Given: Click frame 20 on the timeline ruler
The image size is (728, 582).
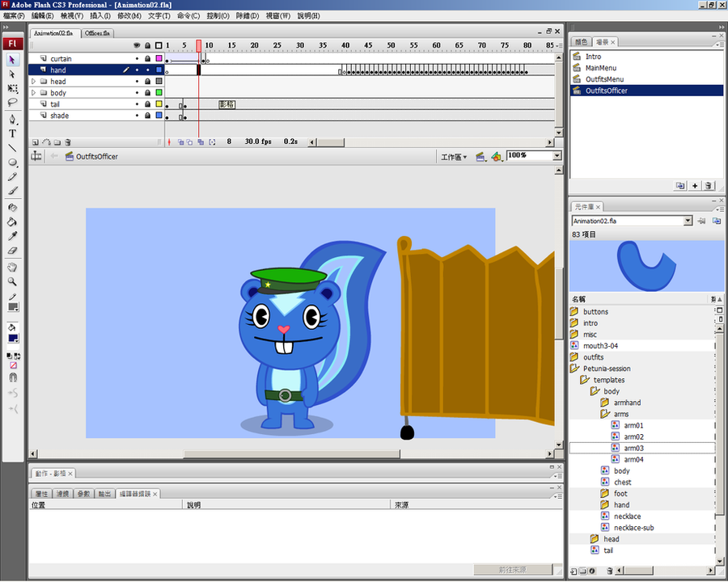Looking at the screenshot, I should click(255, 45).
